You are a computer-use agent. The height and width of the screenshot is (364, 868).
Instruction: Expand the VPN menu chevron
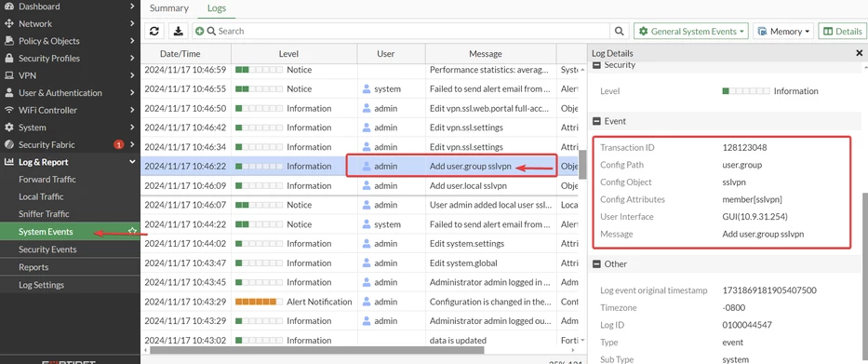tap(132, 75)
